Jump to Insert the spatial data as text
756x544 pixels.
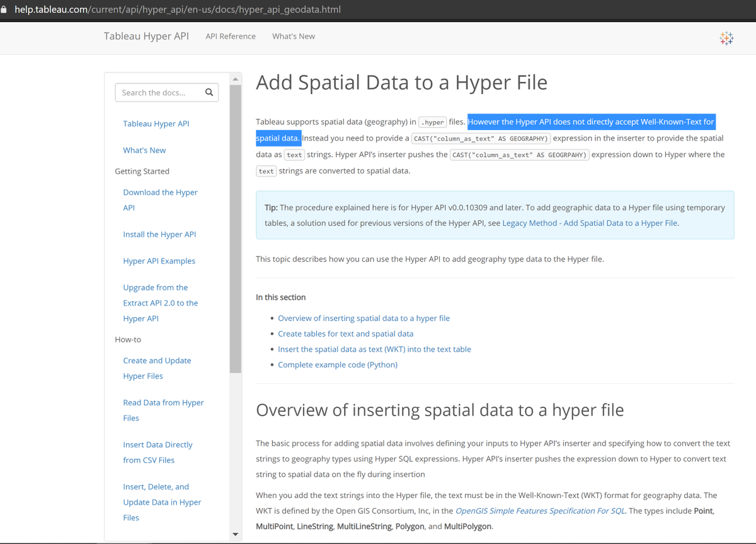tap(374, 349)
